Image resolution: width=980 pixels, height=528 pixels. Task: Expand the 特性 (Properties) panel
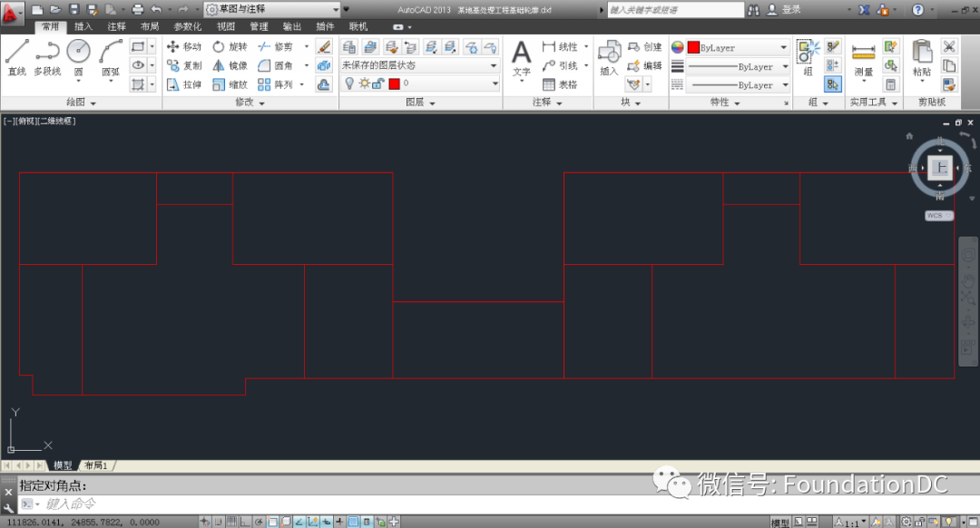[725, 103]
